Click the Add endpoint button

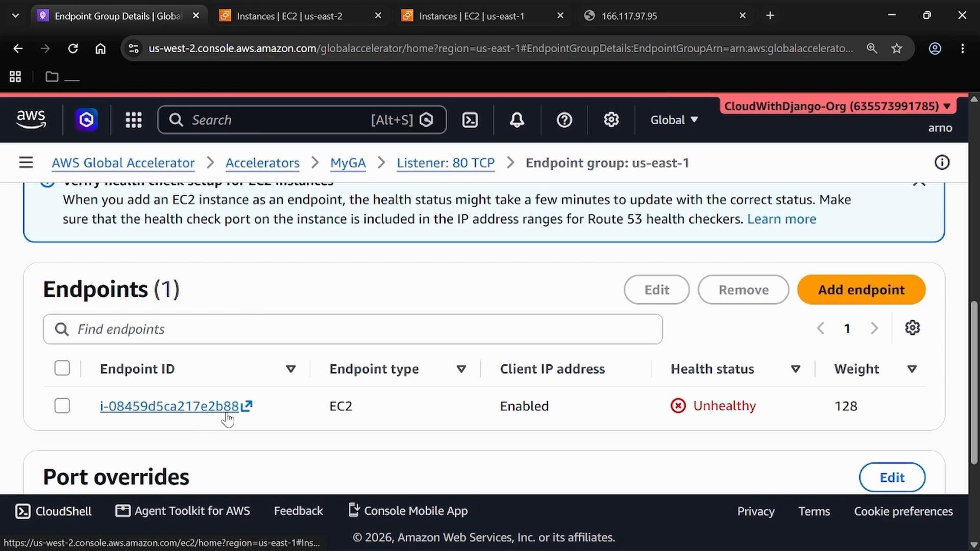tap(861, 290)
